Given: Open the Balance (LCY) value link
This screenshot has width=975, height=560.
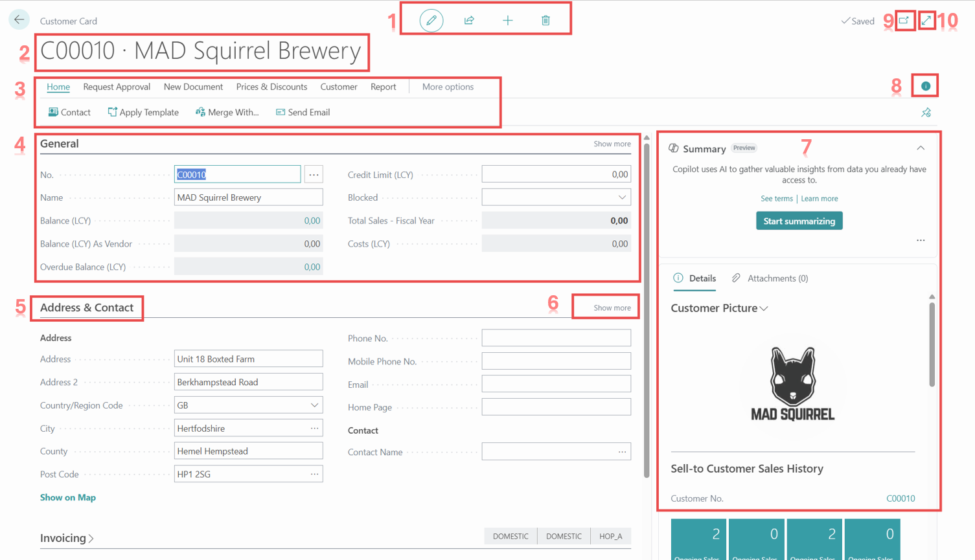Looking at the screenshot, I should [312, 221].
